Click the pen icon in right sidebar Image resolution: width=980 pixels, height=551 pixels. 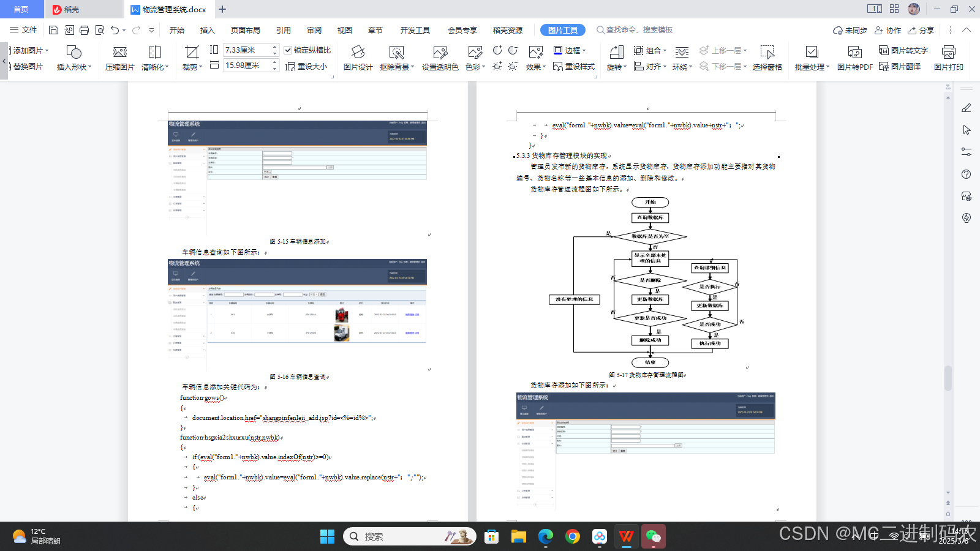(967, 108)
